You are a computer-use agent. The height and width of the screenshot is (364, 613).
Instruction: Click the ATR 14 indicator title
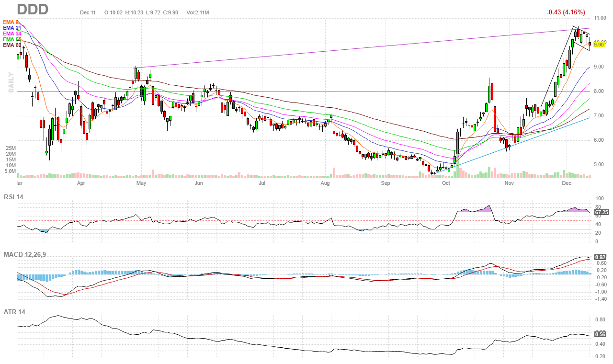pos(14,312)
